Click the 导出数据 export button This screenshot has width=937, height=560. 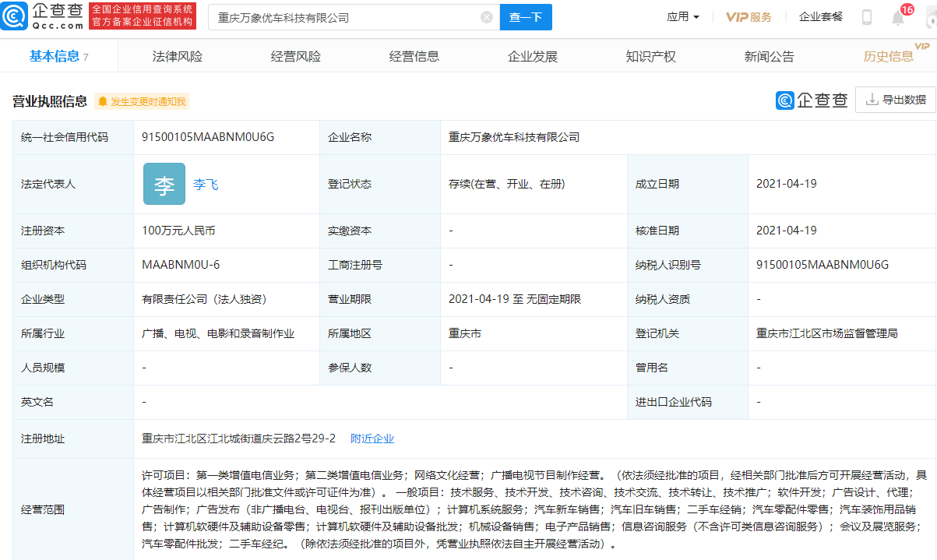coord(896,100)
